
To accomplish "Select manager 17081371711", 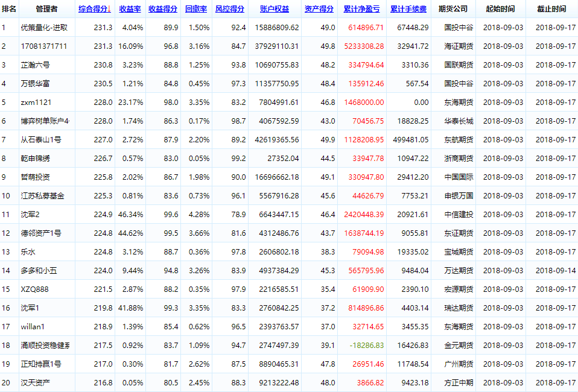I will click(44, 46).
